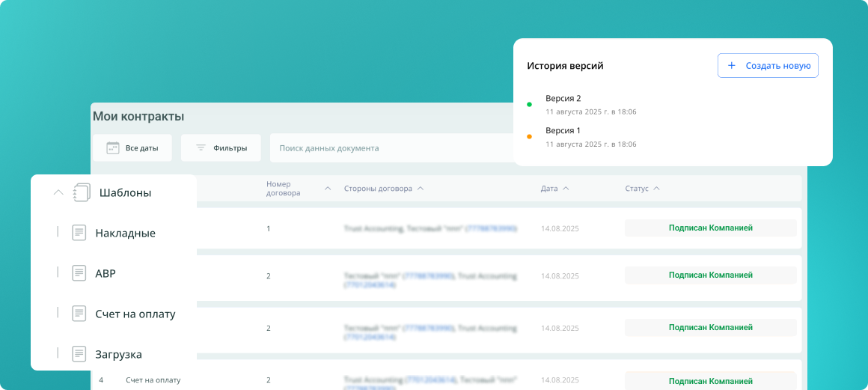This screenshot has height=390, width=868.
Task: Open the Счет на оплату menu item
Action: coord(135,314)
